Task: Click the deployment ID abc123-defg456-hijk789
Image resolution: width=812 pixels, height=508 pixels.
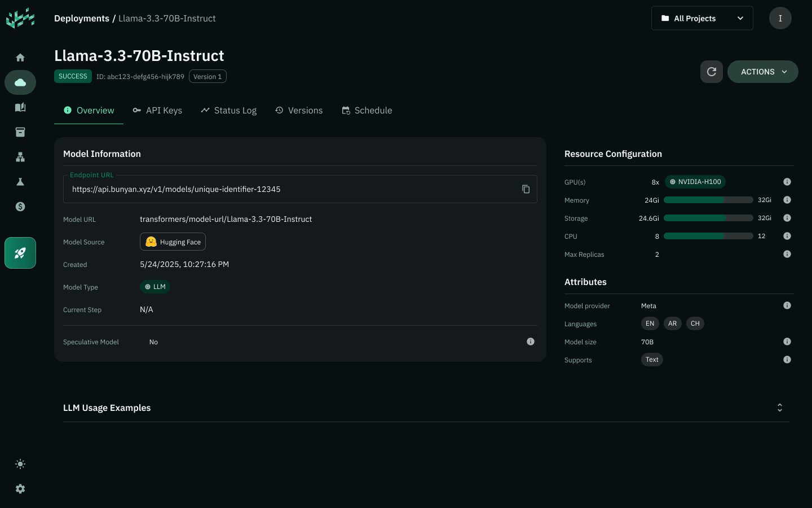Action: tap(140, 77)
